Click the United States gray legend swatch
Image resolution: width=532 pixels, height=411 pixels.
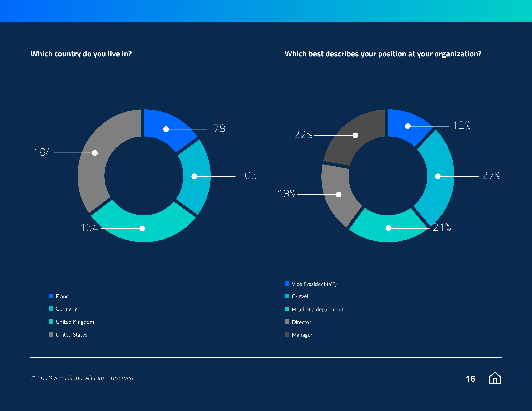pyautogui.click(x=51, y=334)
